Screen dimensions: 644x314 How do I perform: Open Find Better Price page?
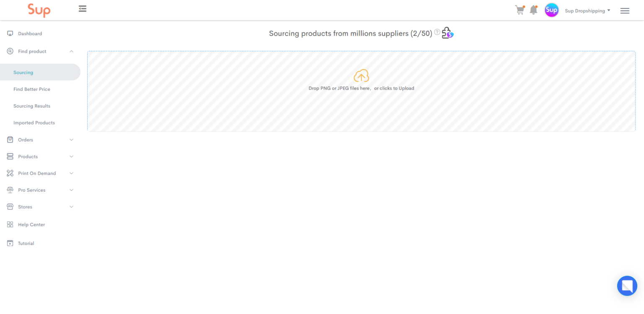32,89
